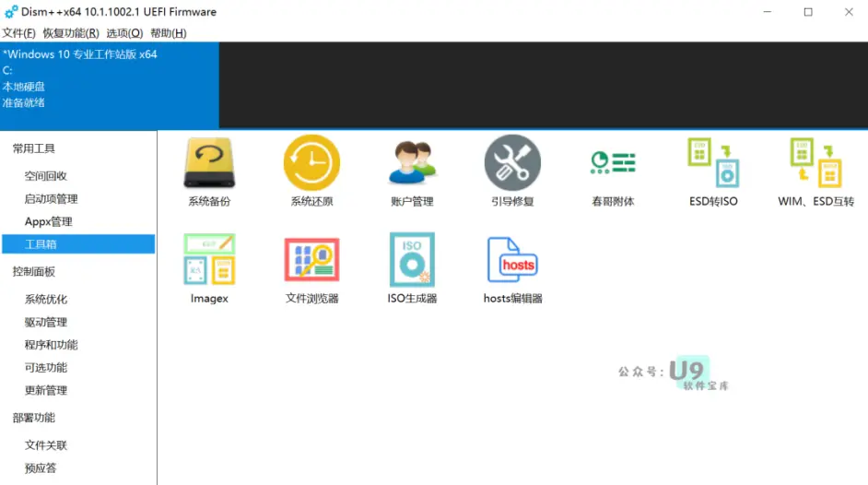Screen dimensions: 868x485
Task: Click the 部署功能 group header
Action: coord(34,418)
